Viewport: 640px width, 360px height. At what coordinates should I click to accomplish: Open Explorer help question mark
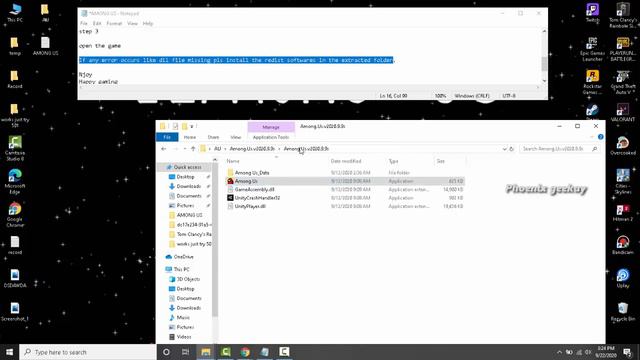click(x=600, y=137)
